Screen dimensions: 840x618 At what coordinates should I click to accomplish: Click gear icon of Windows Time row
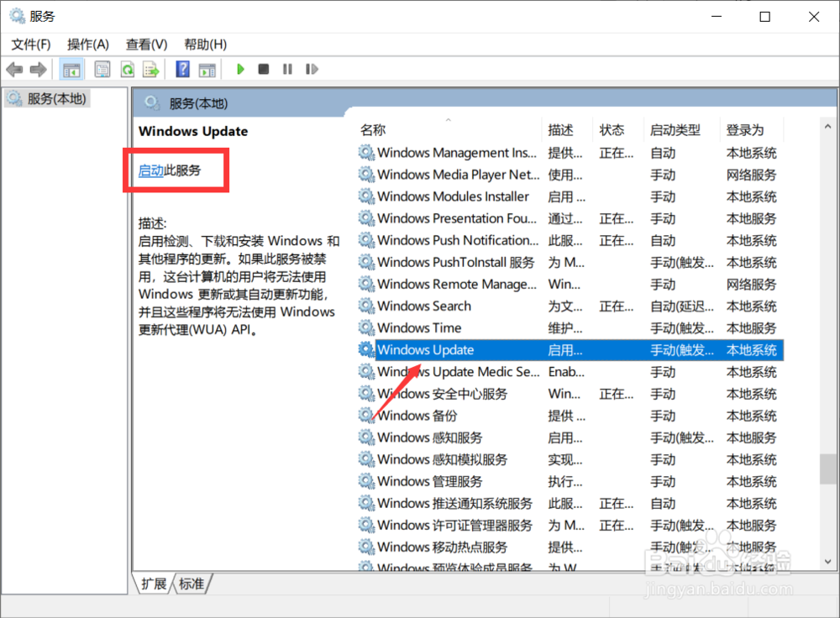click(366, 327)
